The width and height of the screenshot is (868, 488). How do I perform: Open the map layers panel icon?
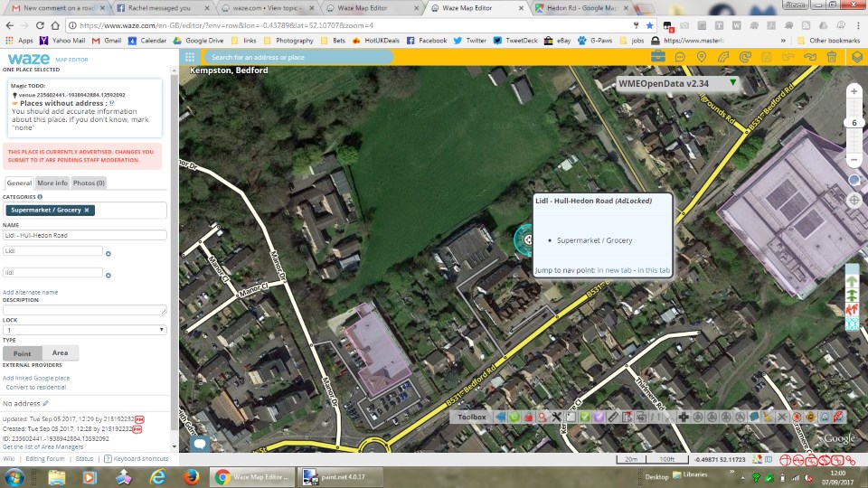pyautogui.click(x=857, y=57)
